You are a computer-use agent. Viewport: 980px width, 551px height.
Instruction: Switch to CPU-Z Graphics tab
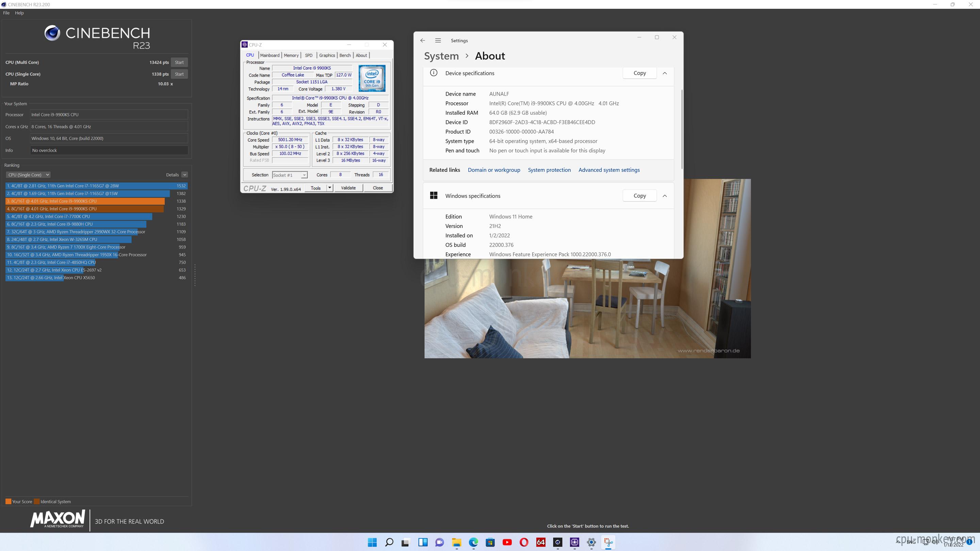click(x=327, y=55)
